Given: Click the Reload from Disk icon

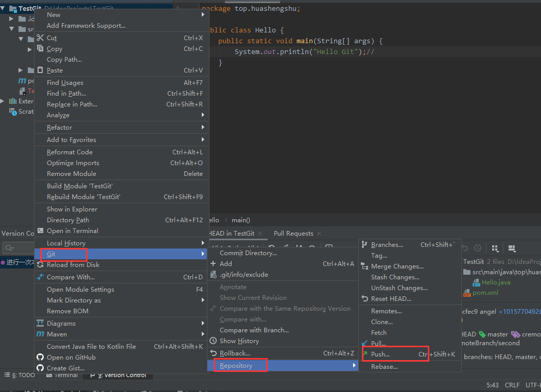Looking at the screenshot, I should point(40,264).
